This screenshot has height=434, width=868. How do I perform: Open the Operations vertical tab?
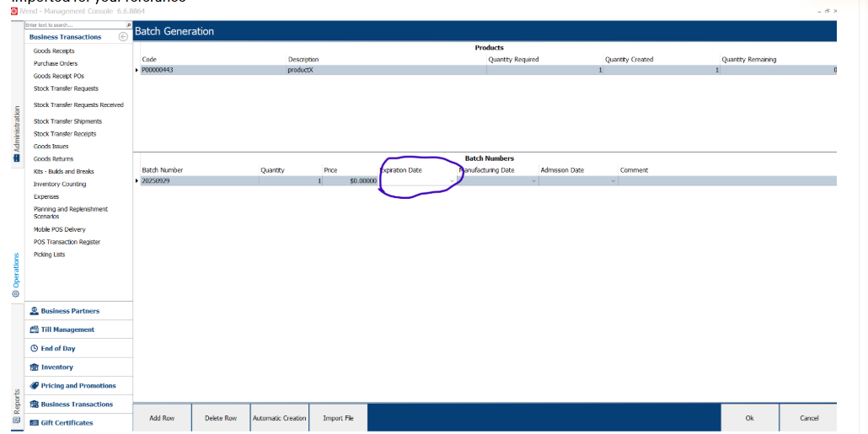(x=17, y=275)
